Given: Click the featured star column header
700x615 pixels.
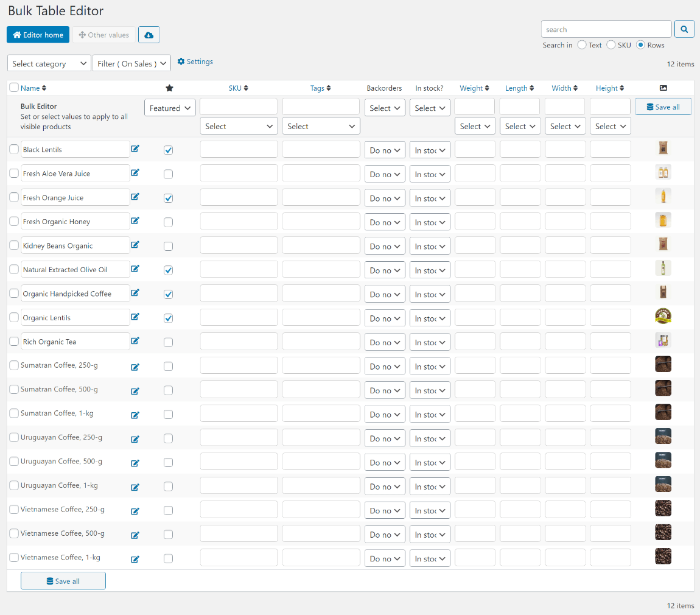Looking at the screenshot, I should pyautogui.click(x=169, y=88).
